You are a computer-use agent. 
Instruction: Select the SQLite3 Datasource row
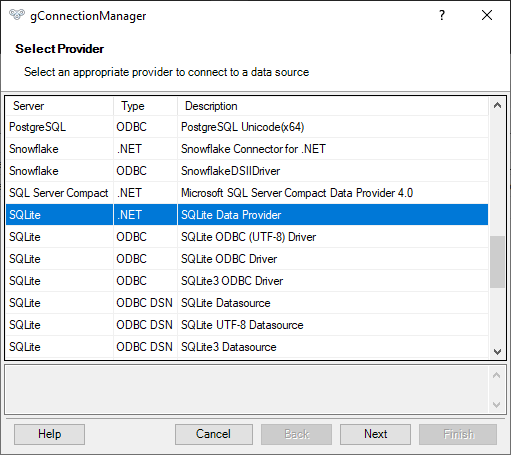[x=247, y=347]
